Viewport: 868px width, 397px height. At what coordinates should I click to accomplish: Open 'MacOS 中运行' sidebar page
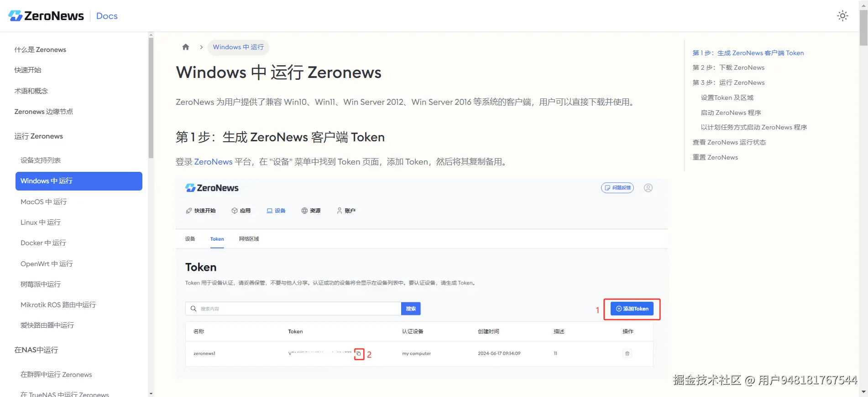coord(44,202)
